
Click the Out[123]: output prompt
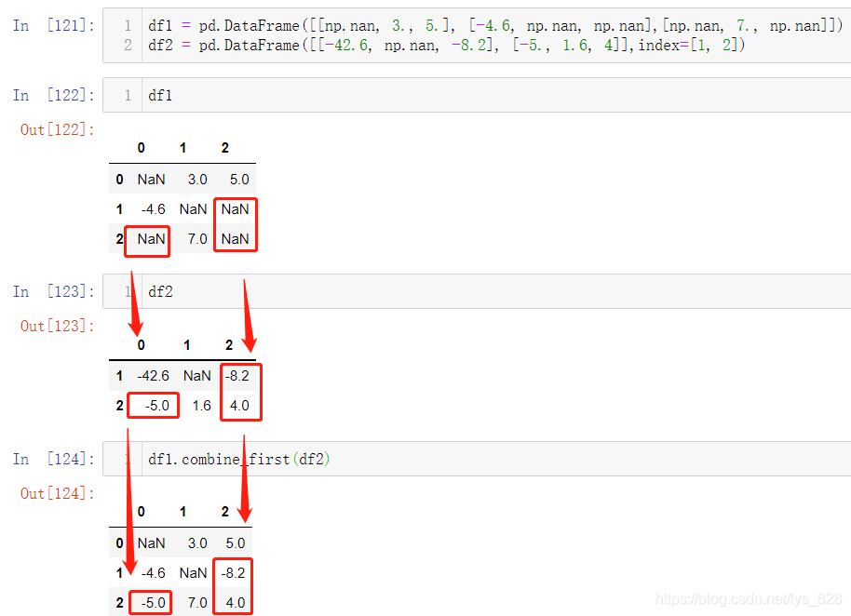coord(58,326)
